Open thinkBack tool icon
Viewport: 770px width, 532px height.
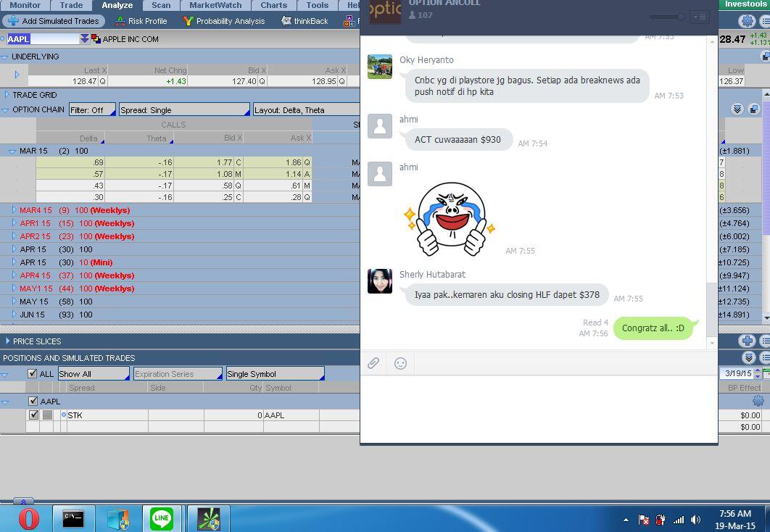pyautogui.click(x=286, y=21)
